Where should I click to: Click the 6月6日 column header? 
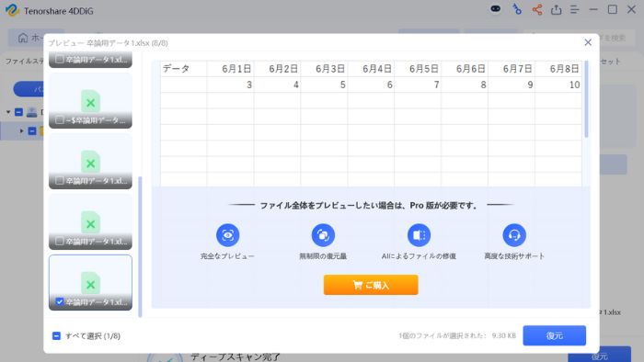coord(465,69)
